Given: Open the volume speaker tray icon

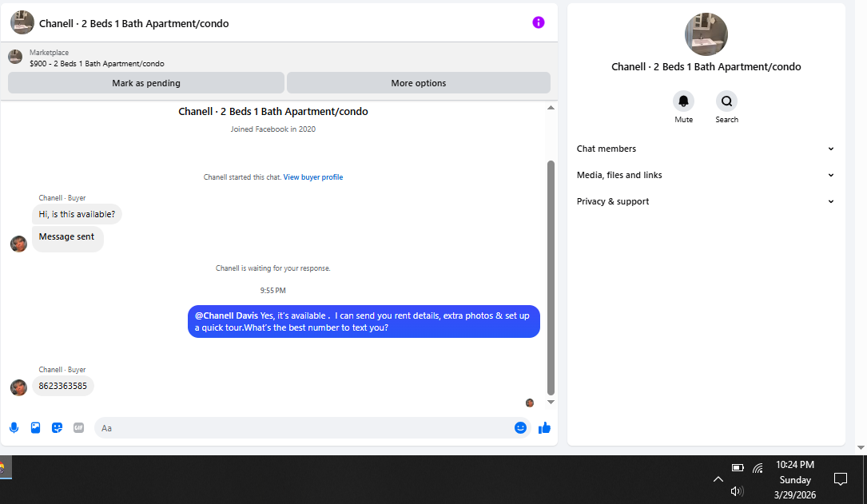Looking at the screenshot, I should [x=737, y=490].
